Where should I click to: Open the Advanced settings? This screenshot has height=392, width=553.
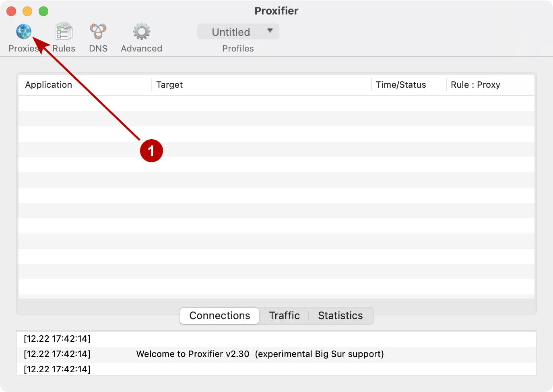pos(141,37)
